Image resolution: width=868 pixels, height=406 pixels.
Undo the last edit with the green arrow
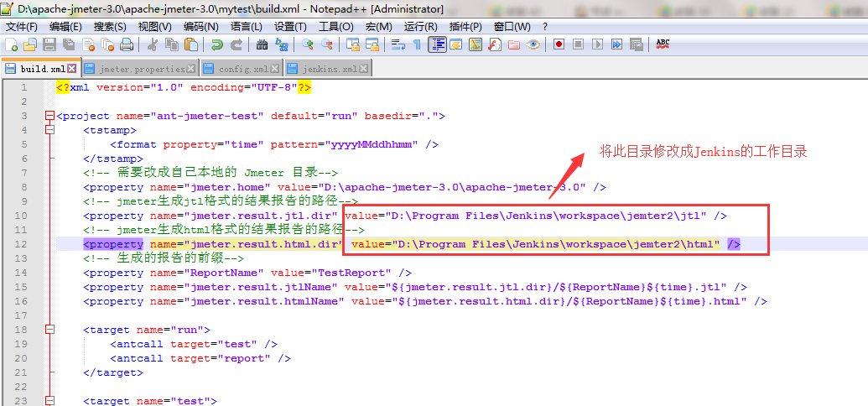coord(217,44)
